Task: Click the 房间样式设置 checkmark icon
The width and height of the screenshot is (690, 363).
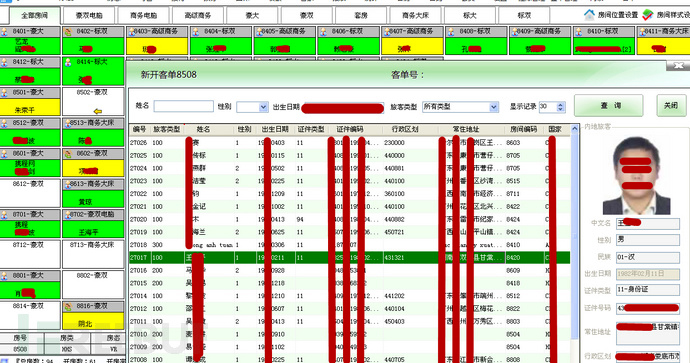Action: click(x=648, y=15)
